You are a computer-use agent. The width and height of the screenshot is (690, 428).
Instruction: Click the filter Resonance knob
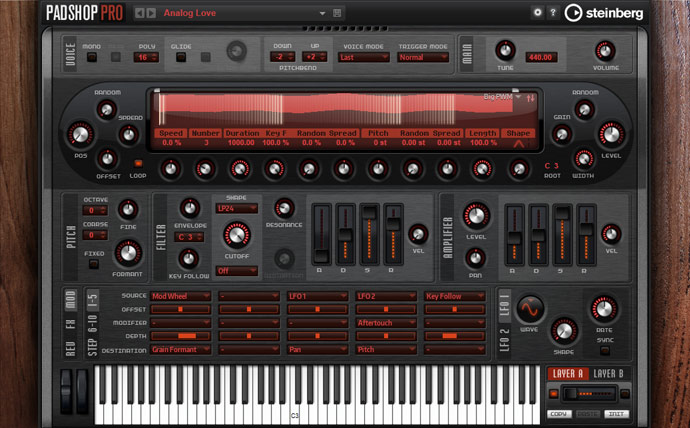tap(284, 208)
